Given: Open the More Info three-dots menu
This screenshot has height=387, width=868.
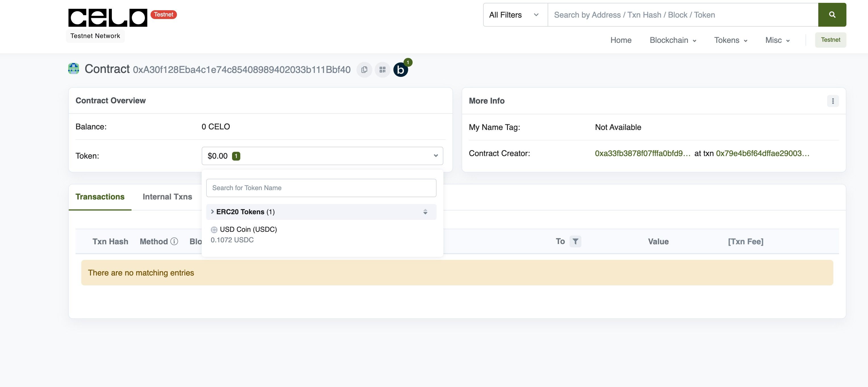Looking at the screenshot, I should 832,101.
